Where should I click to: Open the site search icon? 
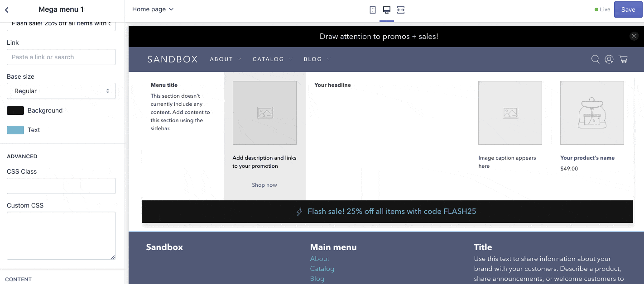coord(595,59)
